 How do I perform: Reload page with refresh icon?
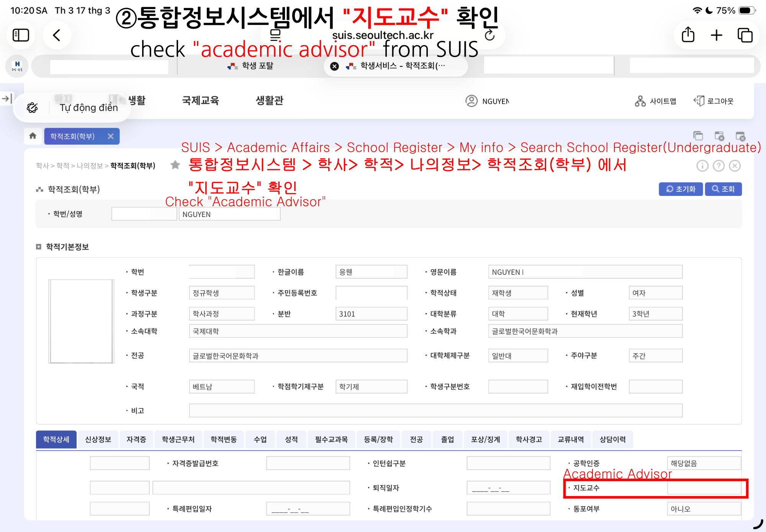(489, 36)
